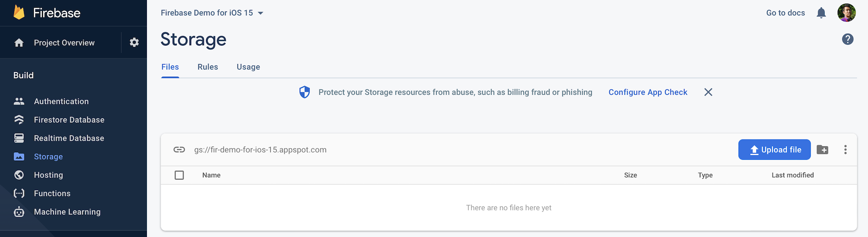Sort files by the Name column header
Viewport: 868px width, 237px height.
pos(211,175)
